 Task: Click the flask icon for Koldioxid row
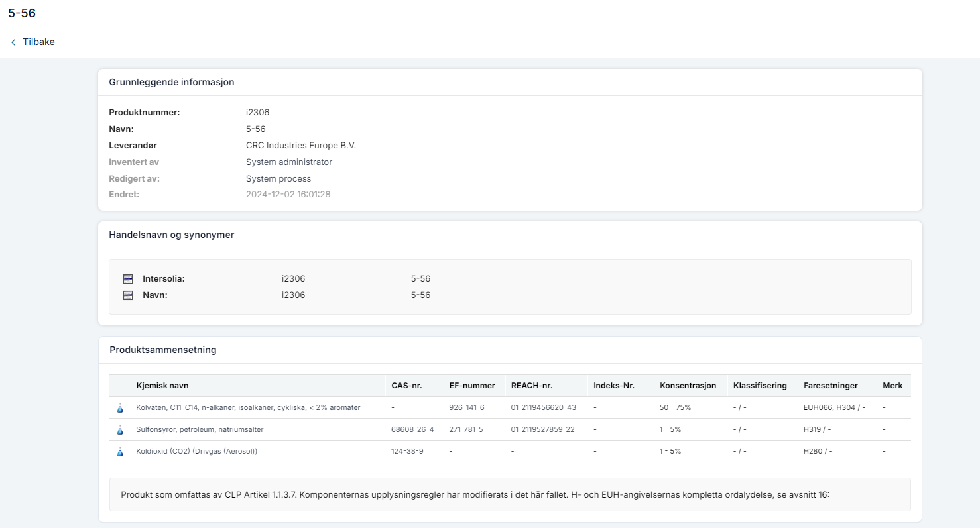pos(120,452)
